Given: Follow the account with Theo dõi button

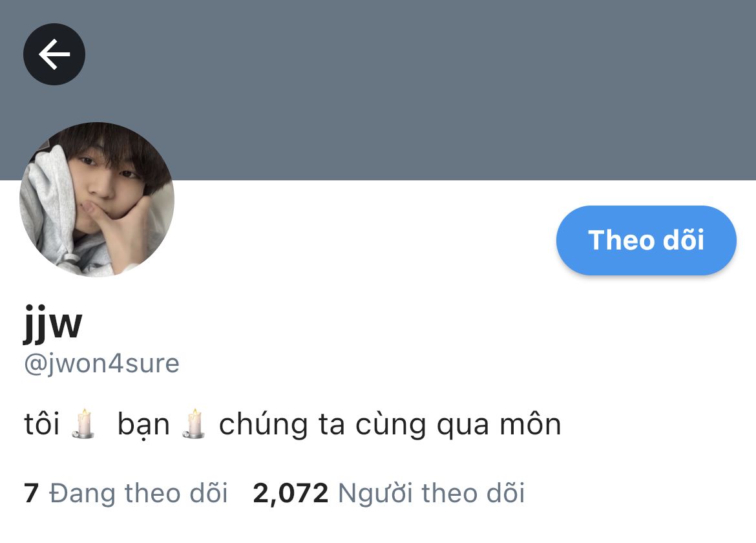Looking at the screenshot, I should tap(646, 240).
